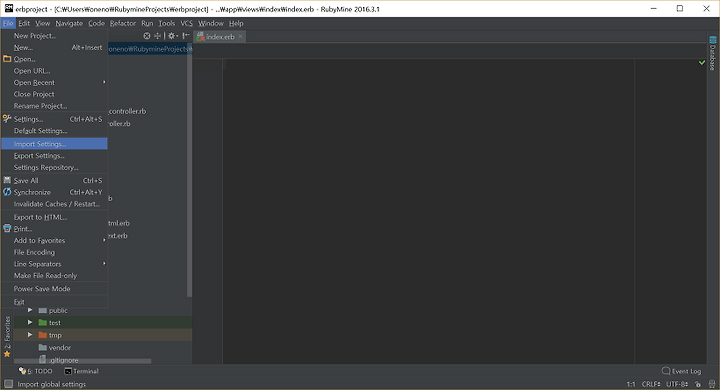Viewport: 720px width, 390px height.
Task: Select Open URL... menu entry
Action: (54, 71)
